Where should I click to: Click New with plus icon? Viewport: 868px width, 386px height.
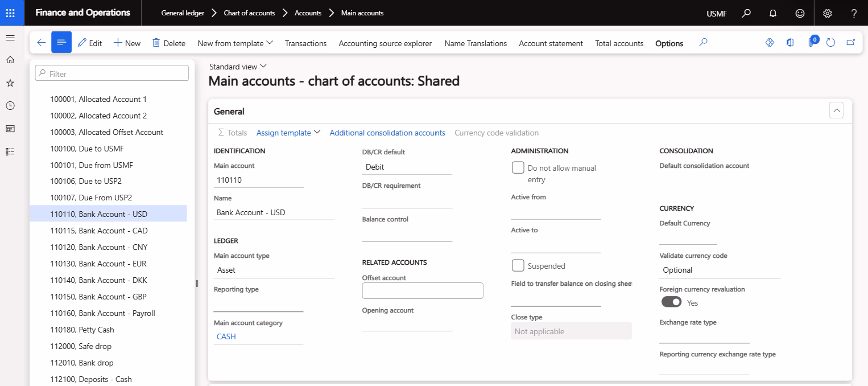(127, 43)
